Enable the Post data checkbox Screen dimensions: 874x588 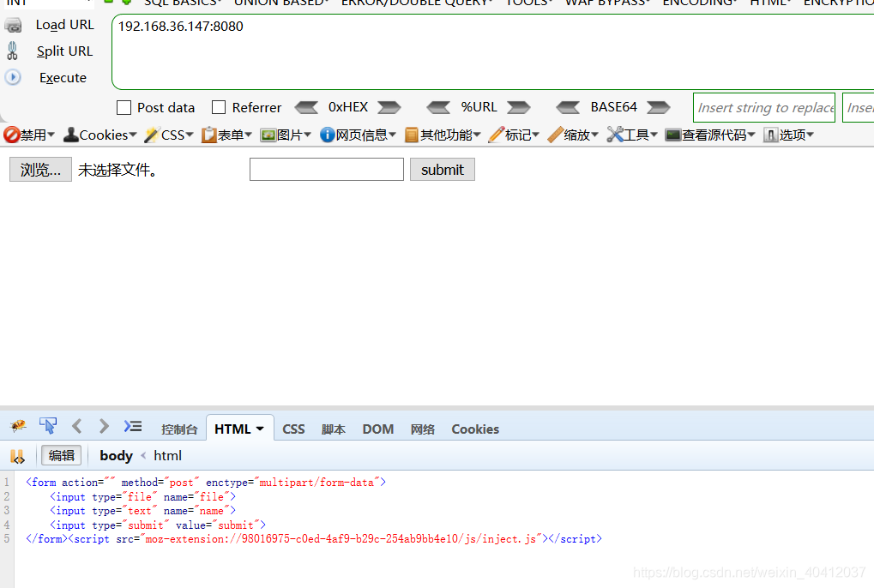[x=124, y=107]
